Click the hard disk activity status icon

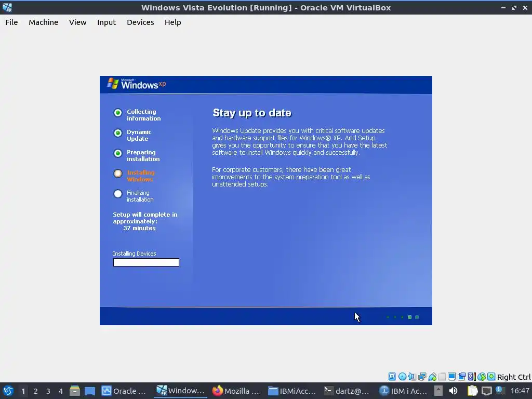click(392, 376)
